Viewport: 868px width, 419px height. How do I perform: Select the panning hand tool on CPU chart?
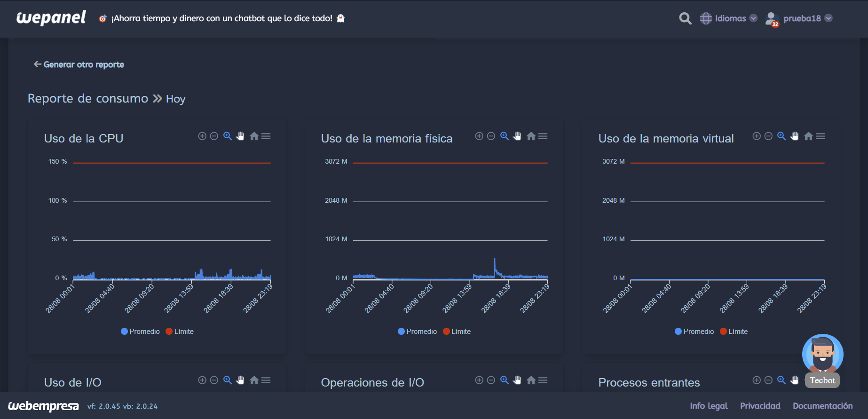[240, 136]
